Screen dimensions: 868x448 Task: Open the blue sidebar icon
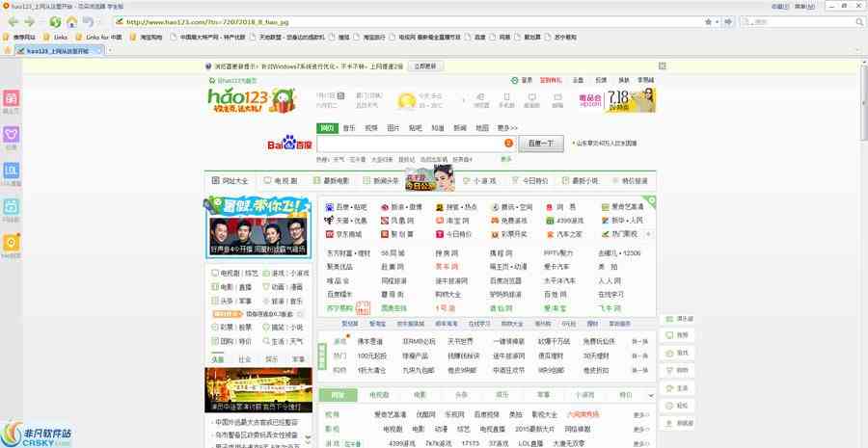11,171
